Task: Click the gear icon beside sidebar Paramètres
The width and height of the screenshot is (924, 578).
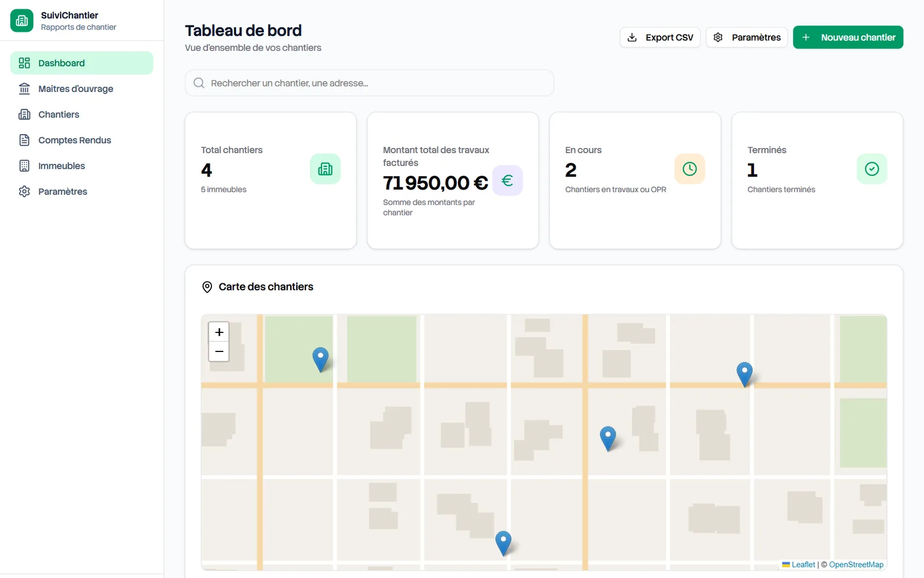Action: click(24, 191)
